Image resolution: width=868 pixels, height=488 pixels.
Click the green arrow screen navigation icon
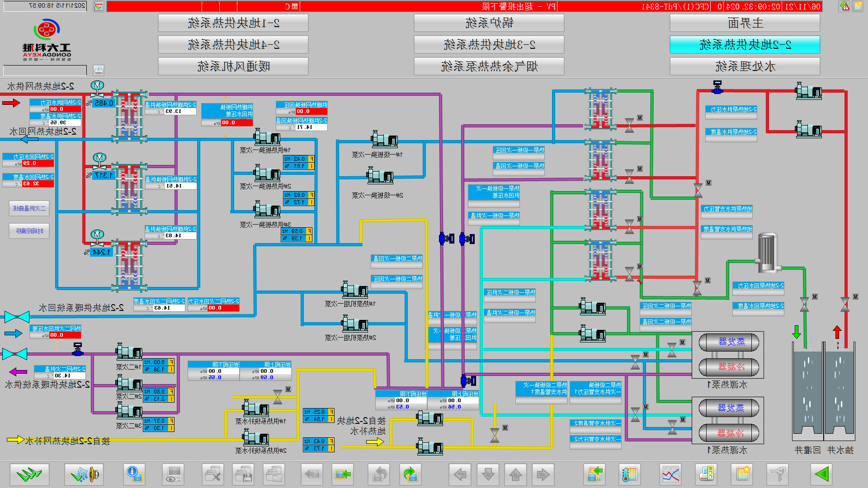point(343,474)
